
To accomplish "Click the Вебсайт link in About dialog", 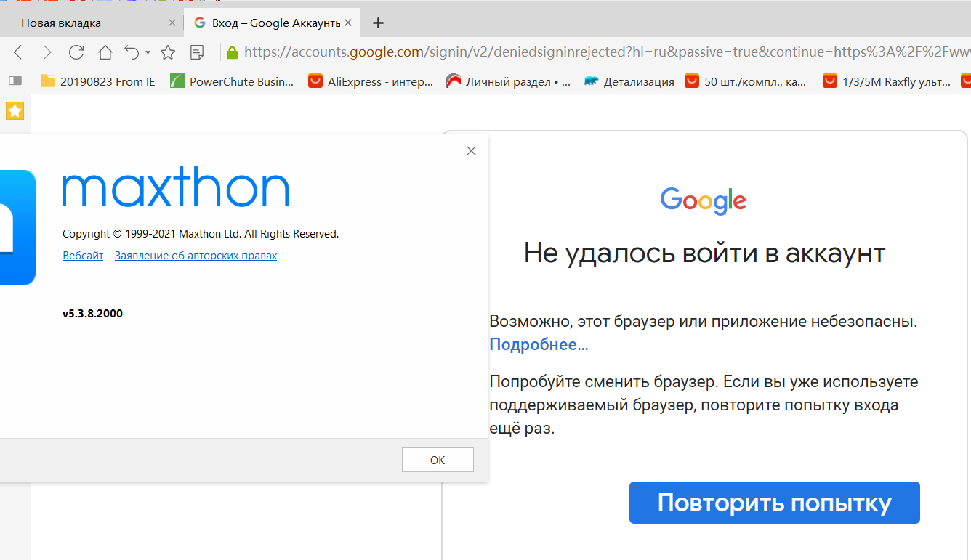I will [x=83, y=256].
